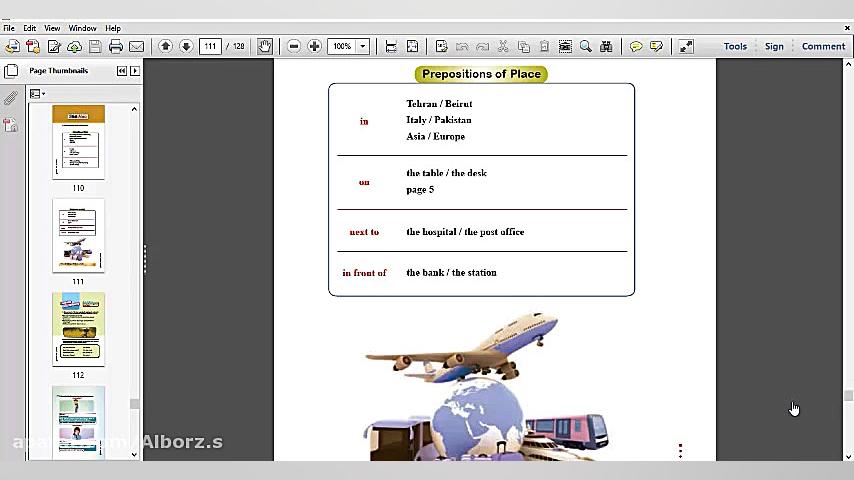
Task: Click the thumbnails panel scroll up arrow
Action: 134,110
